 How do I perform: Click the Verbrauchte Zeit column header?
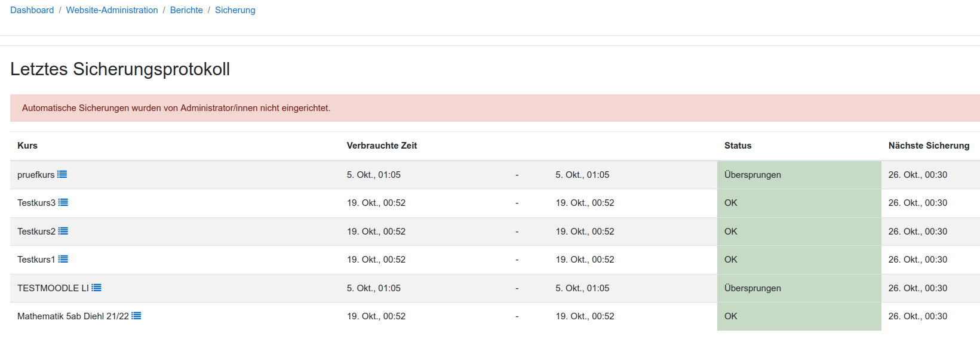(382, 146)
